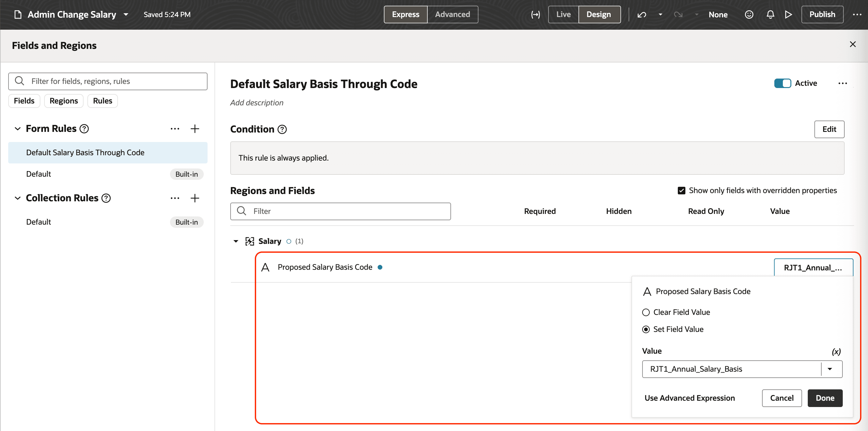Open the Admin Change Salary title dropdown
Screen dimensions: 868x431
click(x=126, y=15)
